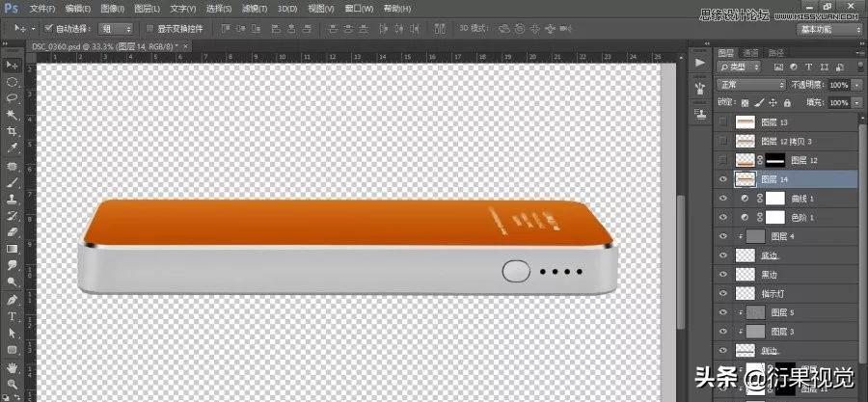Select the History Brush tool
The width and height of the screenshot is (868, 402).
(13, 216)
